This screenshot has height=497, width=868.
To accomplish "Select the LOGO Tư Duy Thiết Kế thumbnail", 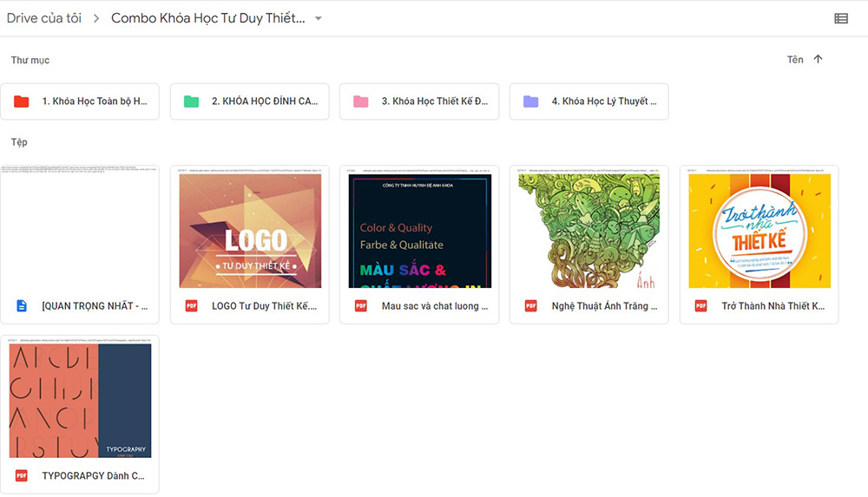I will coord(250,231).
